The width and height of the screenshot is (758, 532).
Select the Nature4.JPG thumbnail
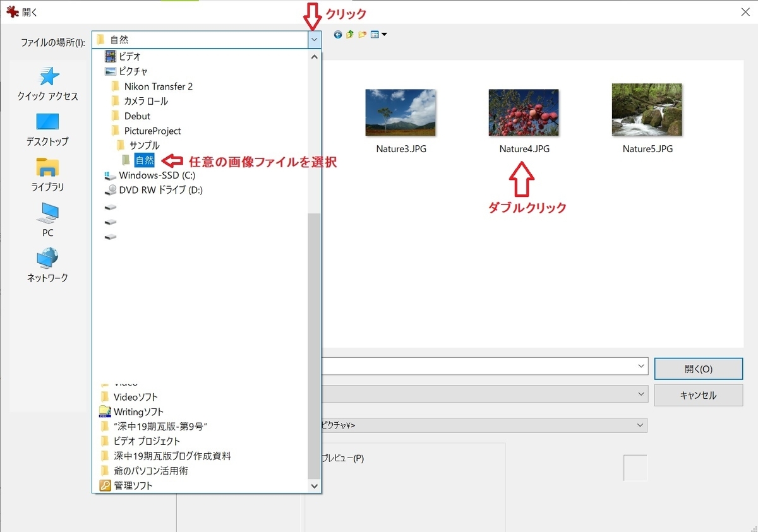pyautogui.click(x=523, y=113)
